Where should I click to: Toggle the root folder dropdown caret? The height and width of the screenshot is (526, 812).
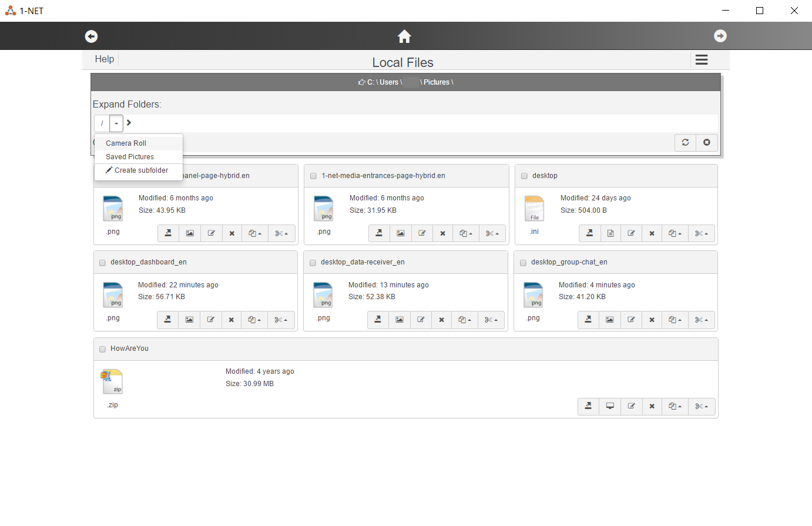point(116,123)
